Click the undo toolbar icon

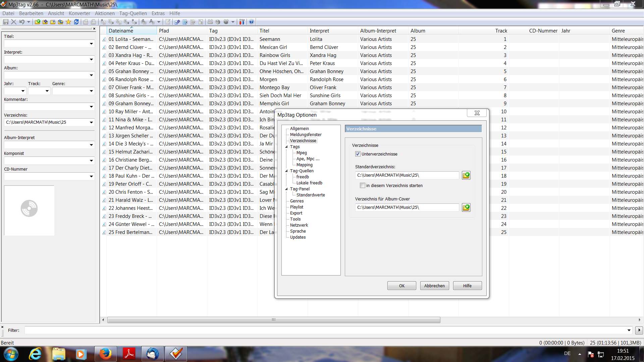point(22,22)
